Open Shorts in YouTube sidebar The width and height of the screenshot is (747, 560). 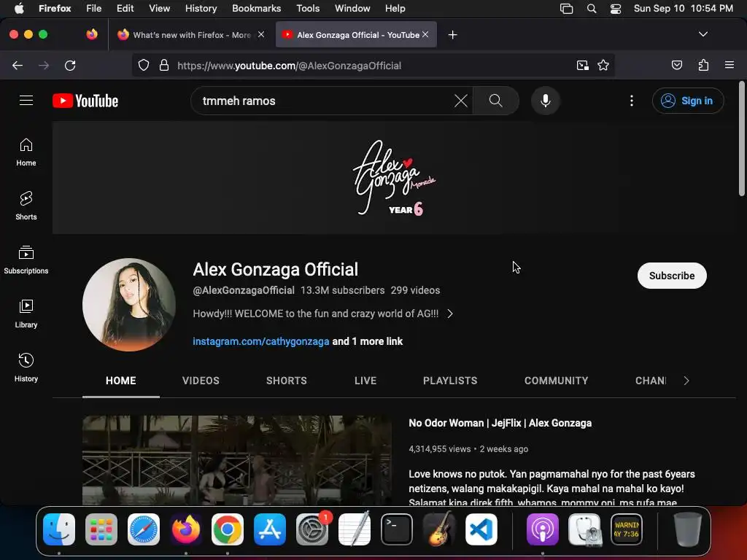(x=26, y=206)
